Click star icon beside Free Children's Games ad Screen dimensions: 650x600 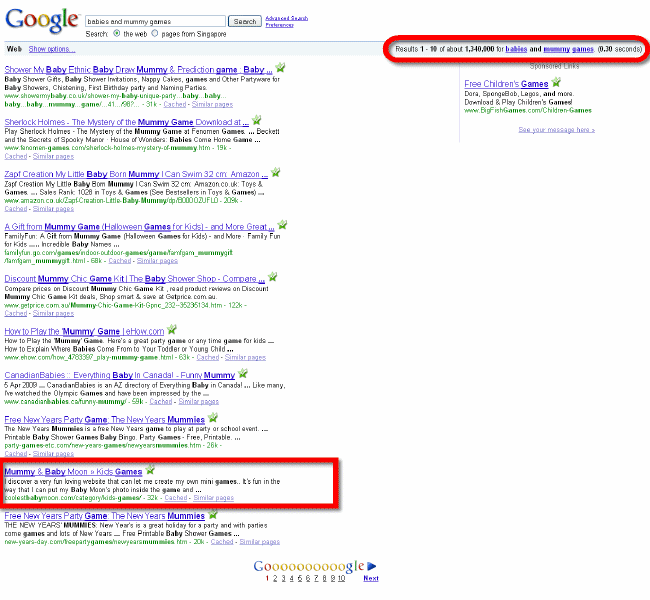(556, 82)
